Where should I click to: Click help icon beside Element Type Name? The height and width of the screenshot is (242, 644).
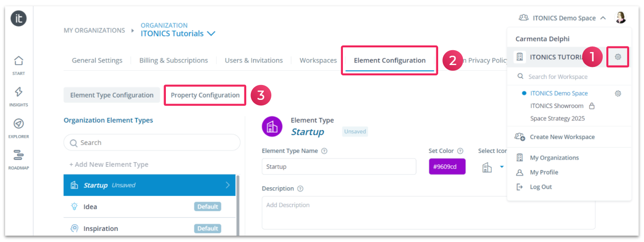pos(324,151)
